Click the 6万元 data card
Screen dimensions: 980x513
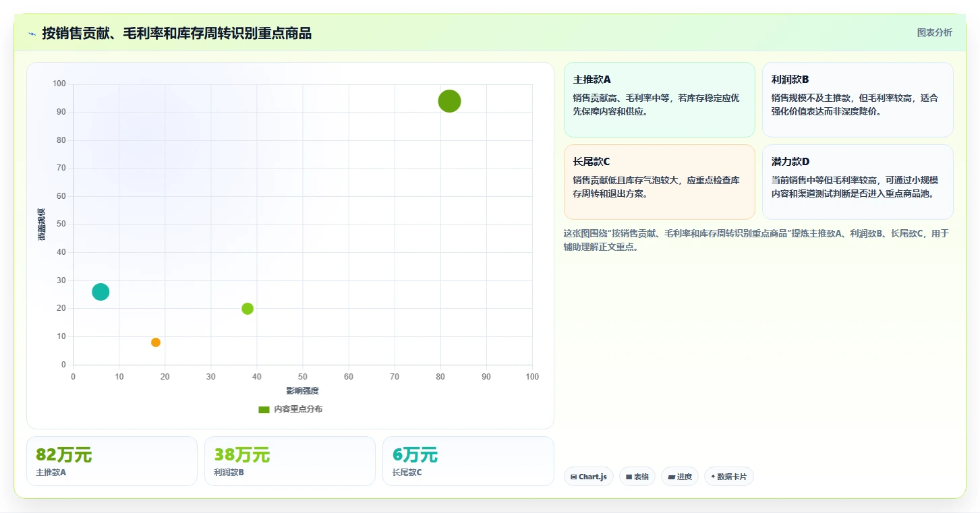pos(468,461)
